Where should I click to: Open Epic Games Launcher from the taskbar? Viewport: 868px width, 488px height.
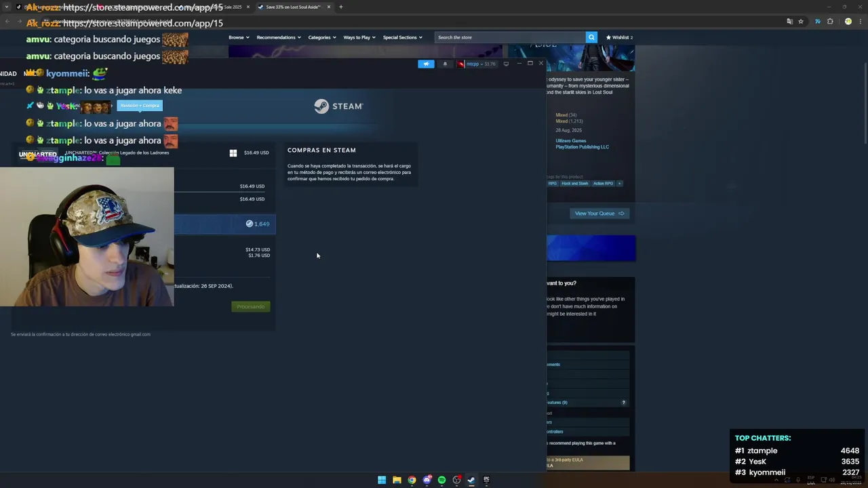click(486, 480)
